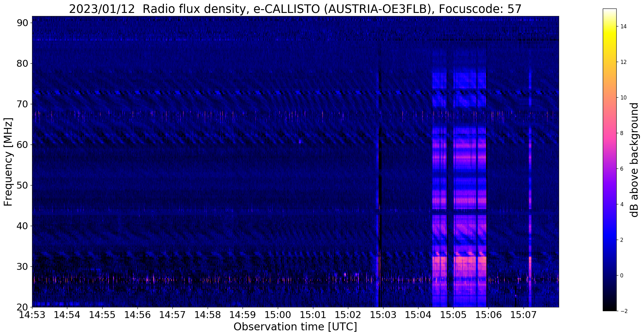Click the 14:54 time tick label

click(67, 315)
